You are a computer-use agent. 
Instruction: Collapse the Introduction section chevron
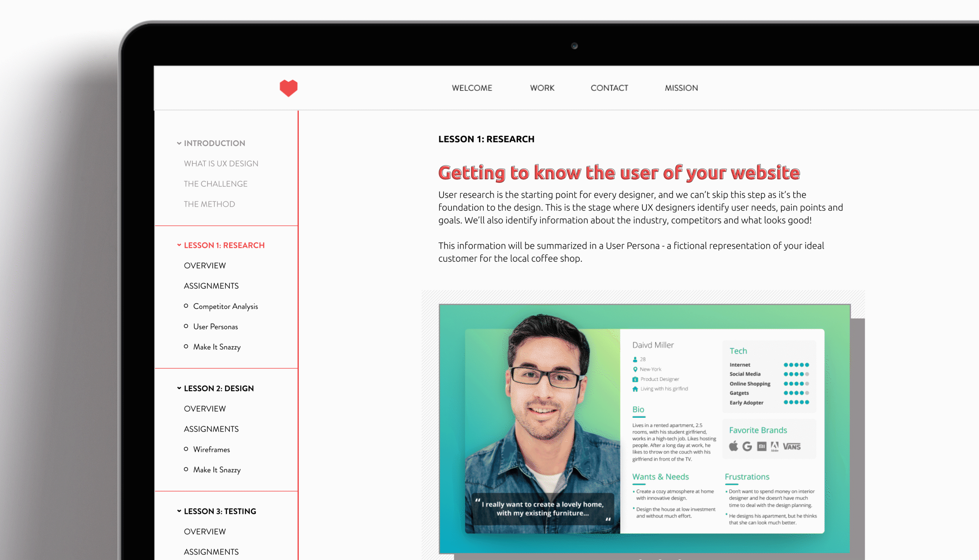click(179, 143)
